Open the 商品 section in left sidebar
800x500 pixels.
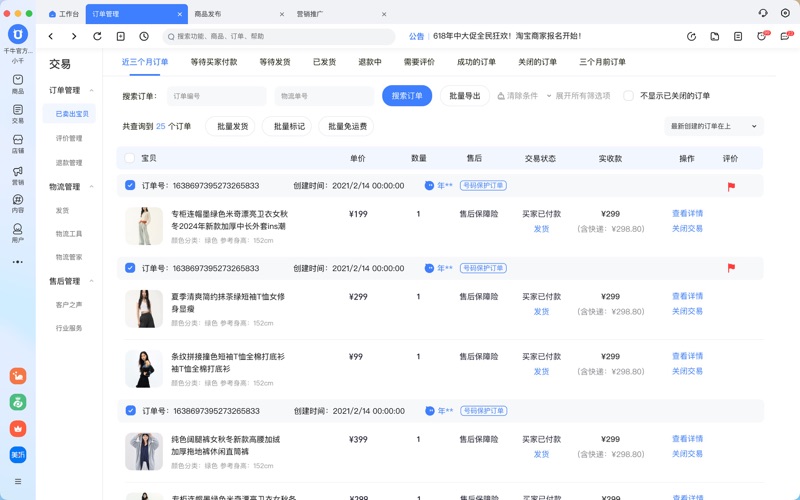pyautogui.click(x=17, y=84)
